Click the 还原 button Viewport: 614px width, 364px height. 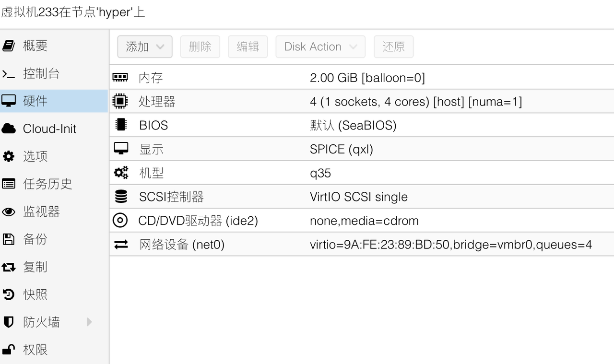point(394,47)
